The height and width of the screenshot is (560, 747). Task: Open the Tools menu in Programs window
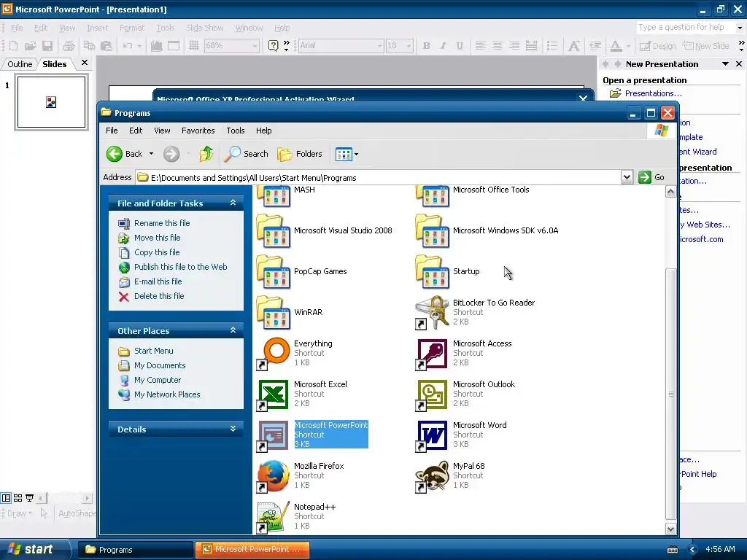tap(236, 131)
